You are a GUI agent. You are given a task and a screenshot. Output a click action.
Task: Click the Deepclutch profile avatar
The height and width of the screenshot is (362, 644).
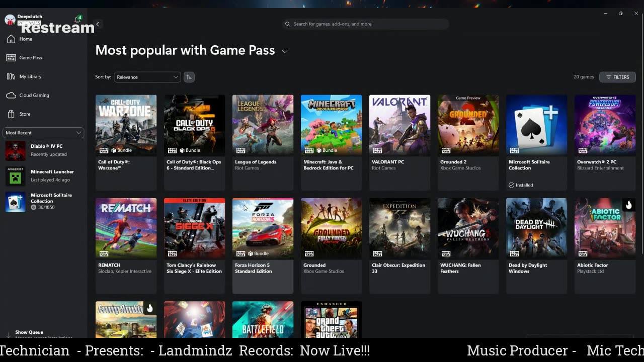pos(10,20)
